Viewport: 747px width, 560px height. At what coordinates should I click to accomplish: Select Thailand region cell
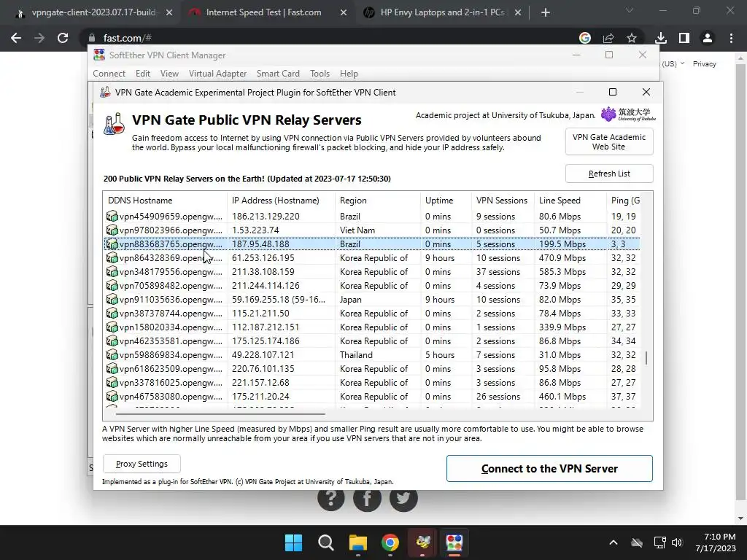(356, 355)
